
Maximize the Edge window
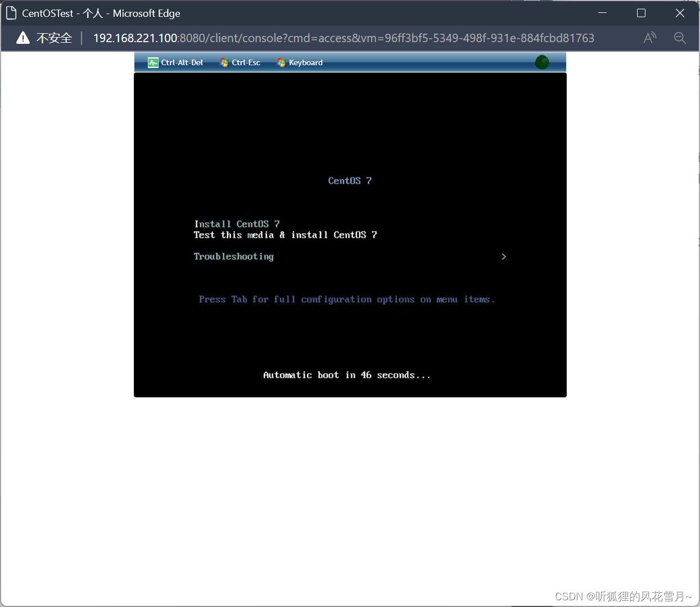pyautogui.click(x=641, y=13)
